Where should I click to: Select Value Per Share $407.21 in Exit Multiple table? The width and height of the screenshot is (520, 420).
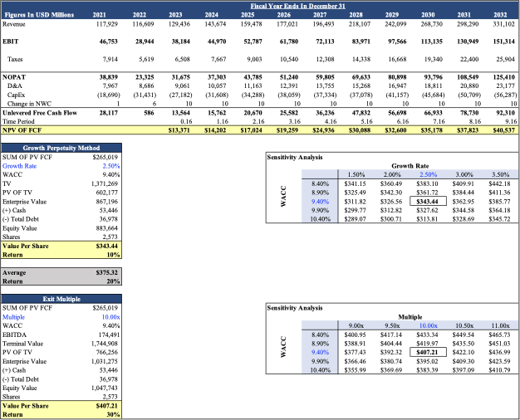click(x=107, y=406)
